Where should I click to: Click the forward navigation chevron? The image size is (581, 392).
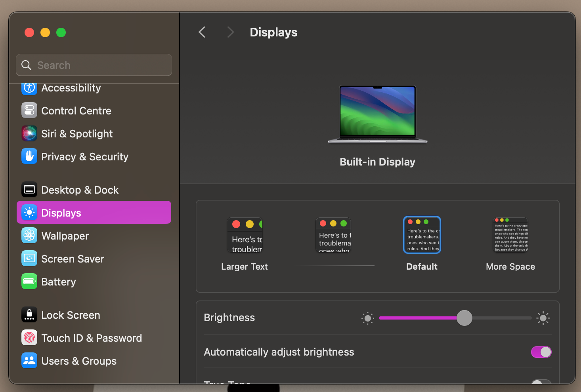pyautogui.click(x=230, y=32)
